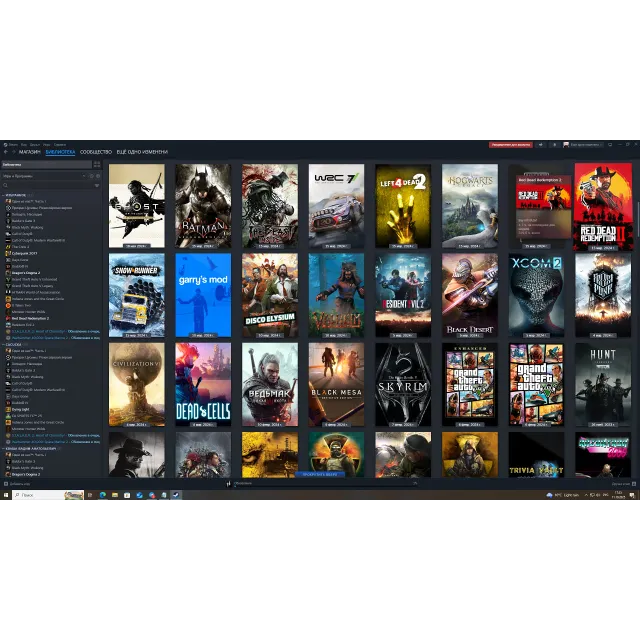Open the Skyrim game cover
Screen dimensions: 640x640
click(403, 384)
